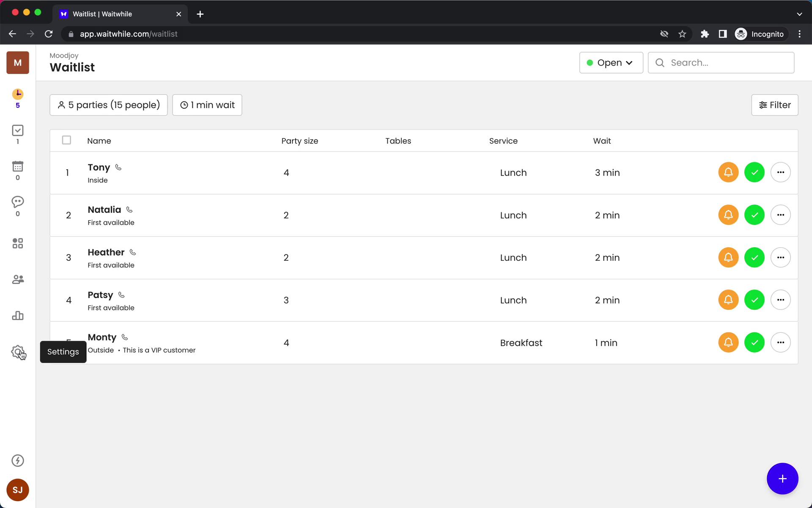Click the lightning bolt icon in sidebar

(17, 461)
